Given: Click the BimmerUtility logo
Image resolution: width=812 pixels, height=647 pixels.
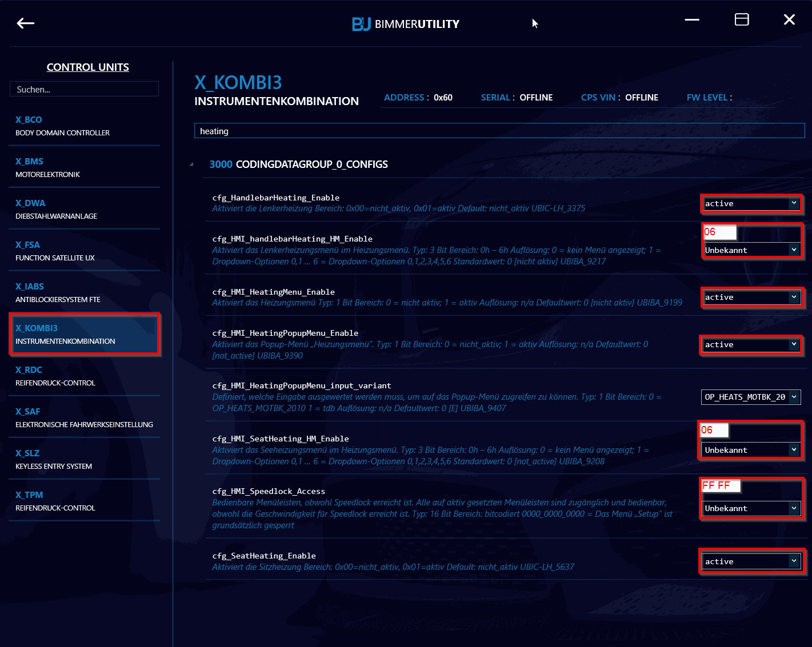Looking at the screenshot, I should (405, 24).
